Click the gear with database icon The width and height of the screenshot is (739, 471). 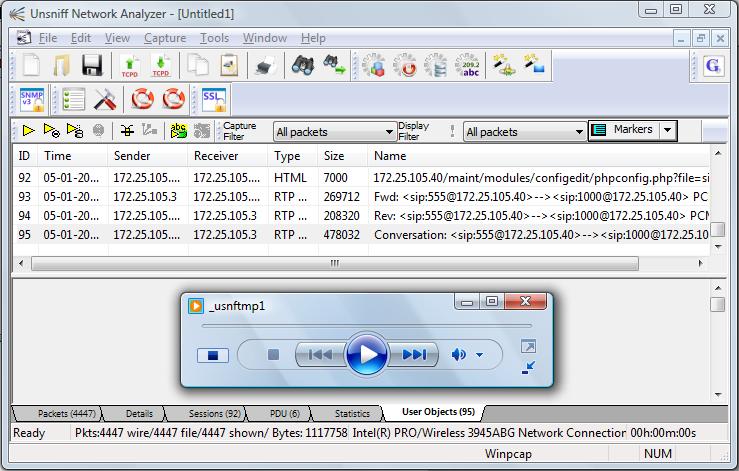[435, 65]
